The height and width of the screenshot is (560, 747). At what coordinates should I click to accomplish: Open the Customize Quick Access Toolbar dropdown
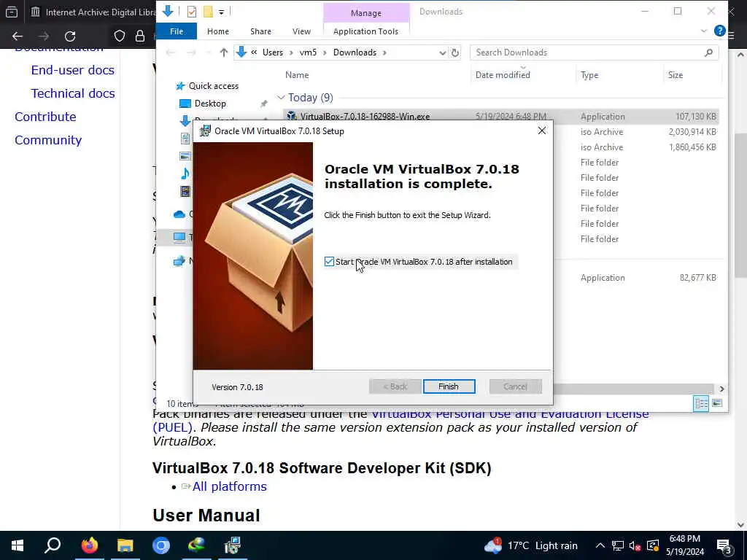pyautogui.click(x=222, y=12)
